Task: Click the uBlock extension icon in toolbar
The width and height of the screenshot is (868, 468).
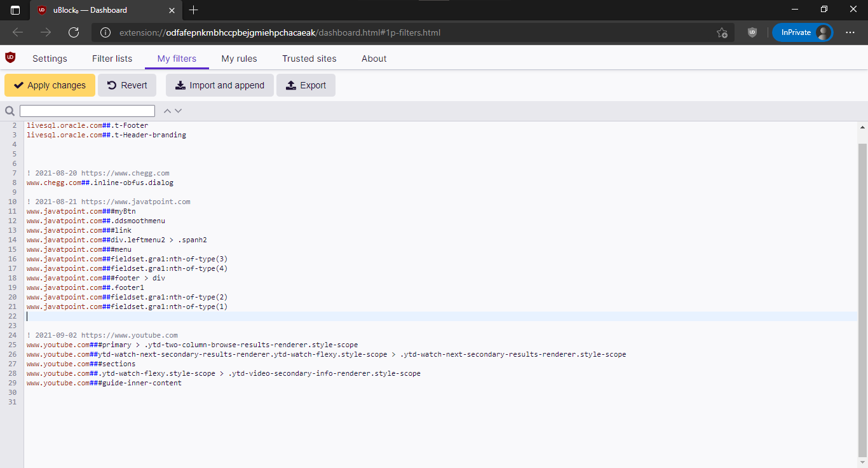Action: (x=752, y=32)
